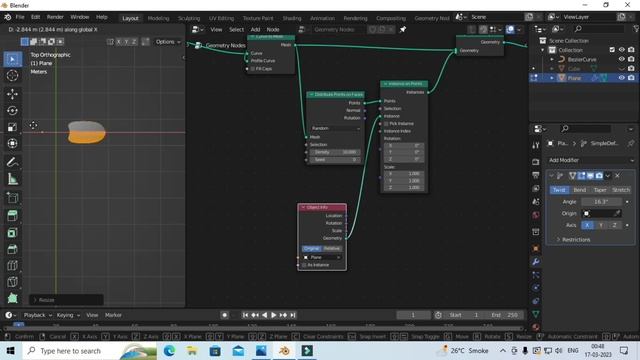640x360 pixels.
Task: Select the Poly Build tool
Action: pos(13,298)
